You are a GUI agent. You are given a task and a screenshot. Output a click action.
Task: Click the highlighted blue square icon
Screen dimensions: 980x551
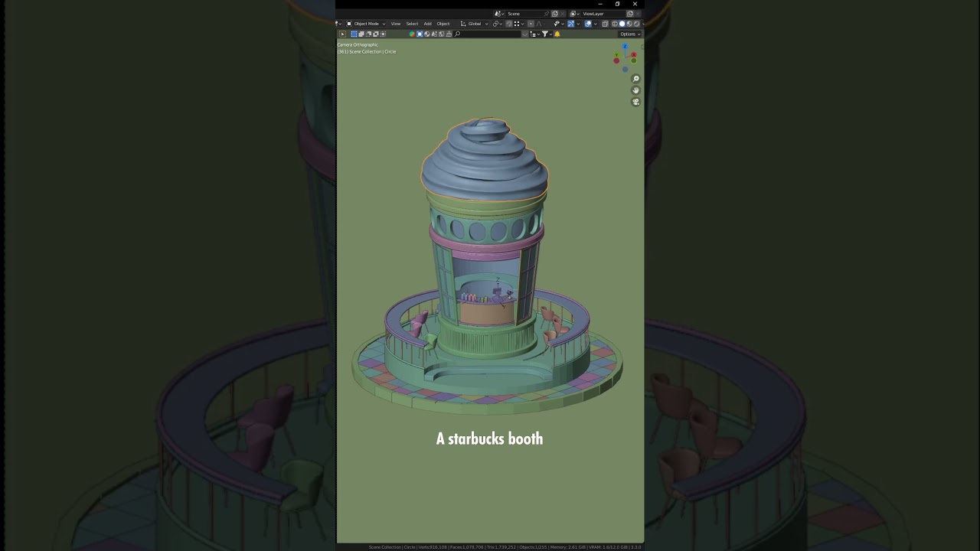pyautogui.click(x=420, y=34)
